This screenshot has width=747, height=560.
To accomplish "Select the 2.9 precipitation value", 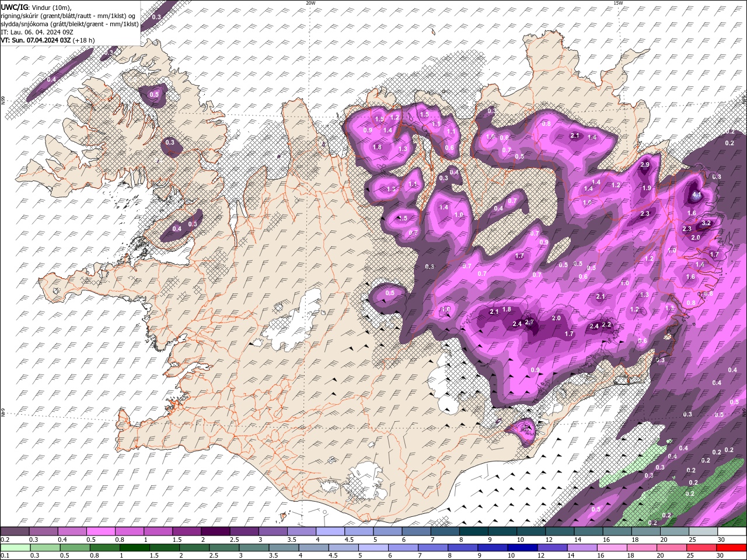I will click(x=645, y=165).
